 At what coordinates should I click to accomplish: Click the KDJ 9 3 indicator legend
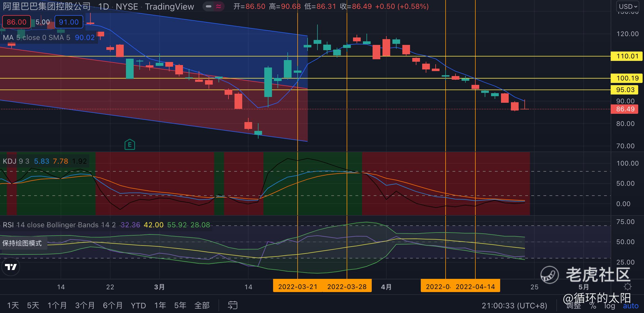pyautogui.click(x=45, y=161)
